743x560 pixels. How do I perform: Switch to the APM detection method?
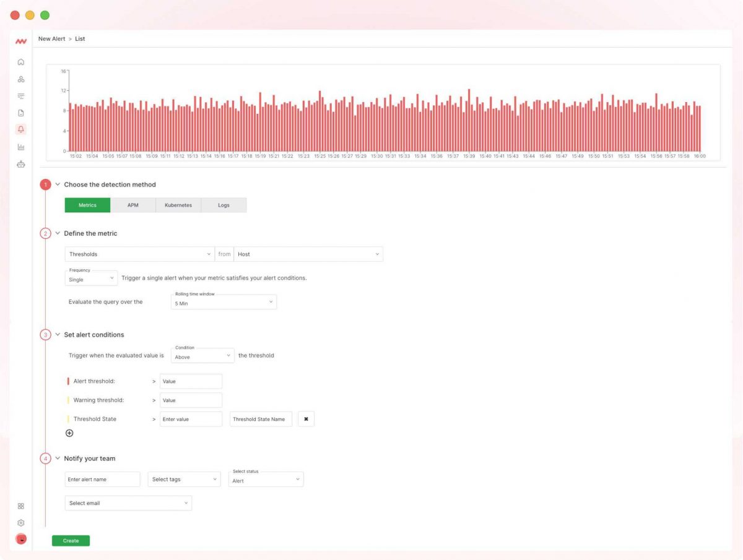pyautogui.click(x=133, y=205)
